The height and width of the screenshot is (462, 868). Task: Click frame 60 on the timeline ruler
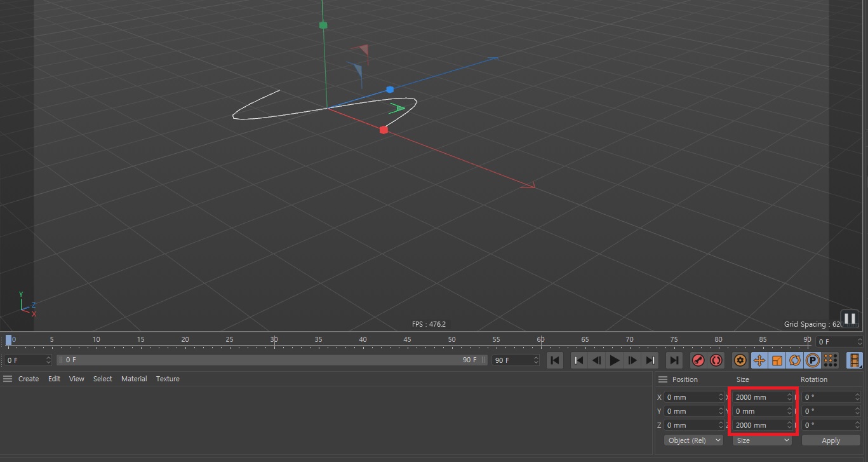pyautogui.click(x=540, y=339)
